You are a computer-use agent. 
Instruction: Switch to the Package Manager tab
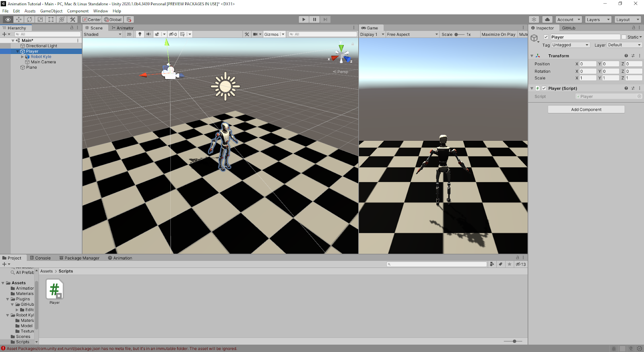click(x=79, y=258)
